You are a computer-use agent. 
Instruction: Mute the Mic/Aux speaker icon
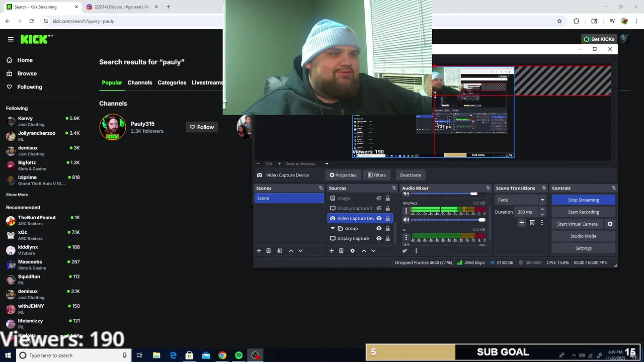click(406, 220)
